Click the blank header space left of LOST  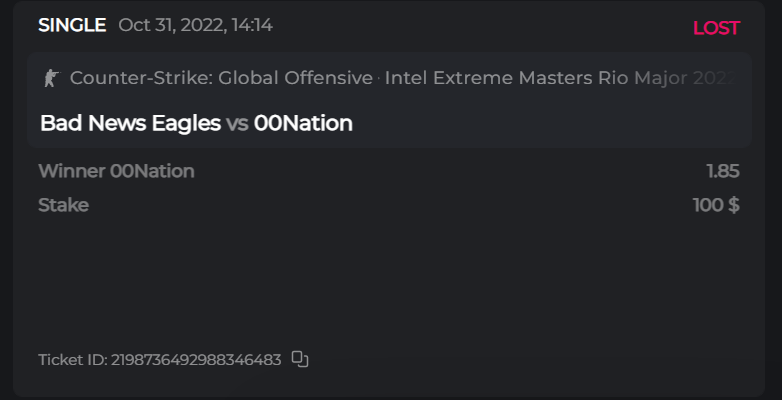click(x=480, y=26)
